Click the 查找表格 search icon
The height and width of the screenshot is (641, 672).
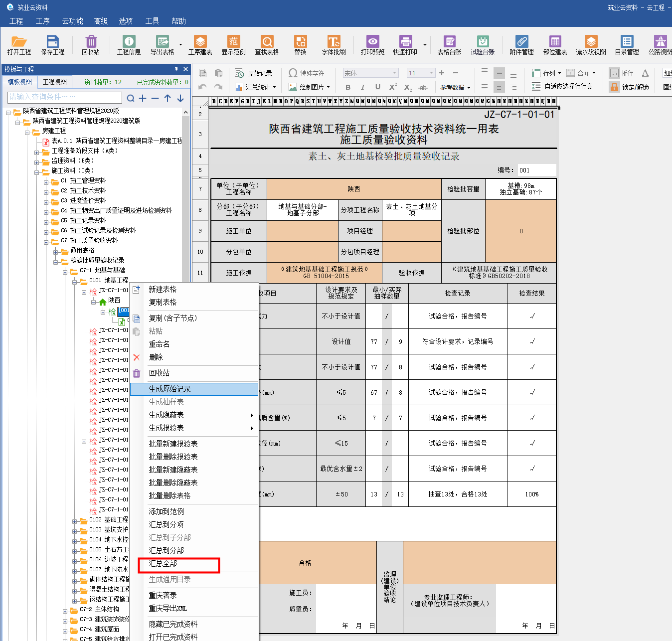coord(267,45)
